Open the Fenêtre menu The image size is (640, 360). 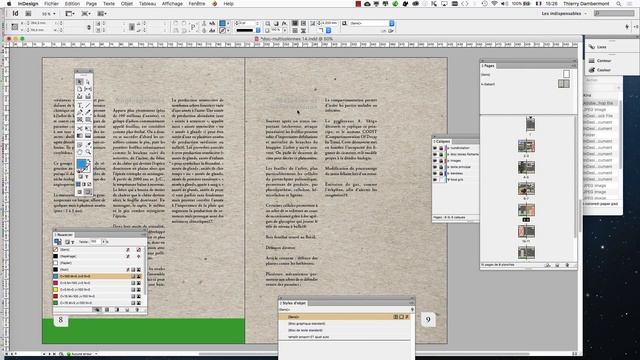point(197,4)
